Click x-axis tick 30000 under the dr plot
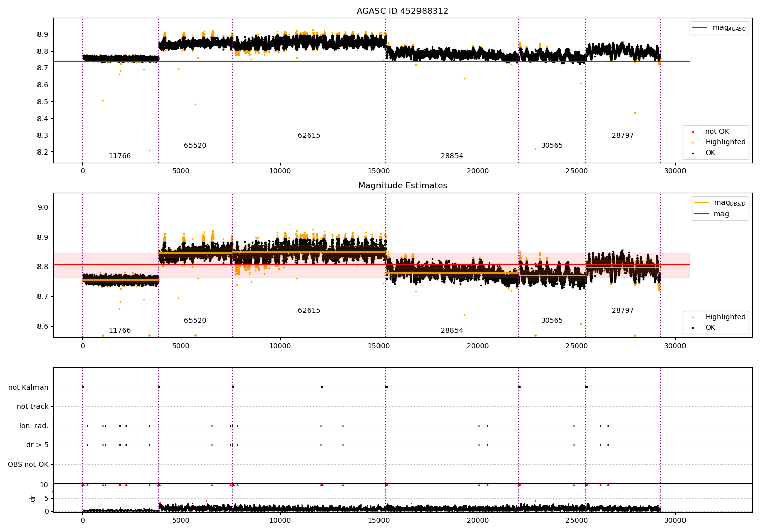 coord(675,520)
